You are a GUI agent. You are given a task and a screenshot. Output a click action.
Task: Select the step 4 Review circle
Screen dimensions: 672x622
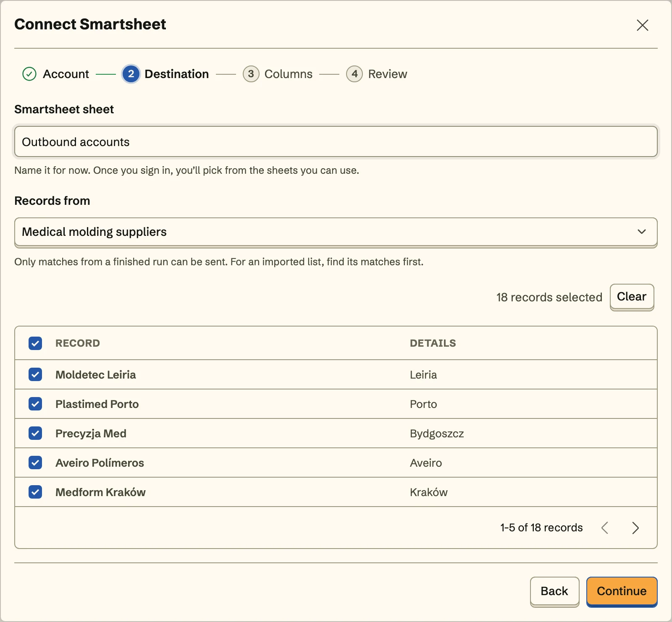click(354, 74)
